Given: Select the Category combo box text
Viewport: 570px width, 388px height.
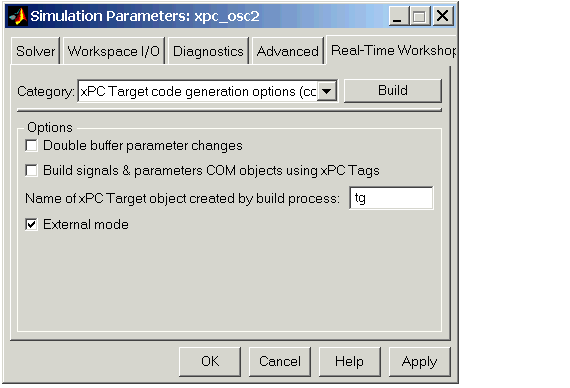Looking at the screenshot, I should pyautogui.click(x=198, y=91).
